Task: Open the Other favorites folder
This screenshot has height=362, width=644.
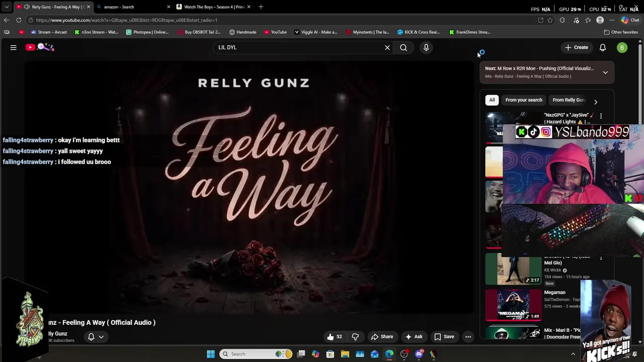Action: 621,32
